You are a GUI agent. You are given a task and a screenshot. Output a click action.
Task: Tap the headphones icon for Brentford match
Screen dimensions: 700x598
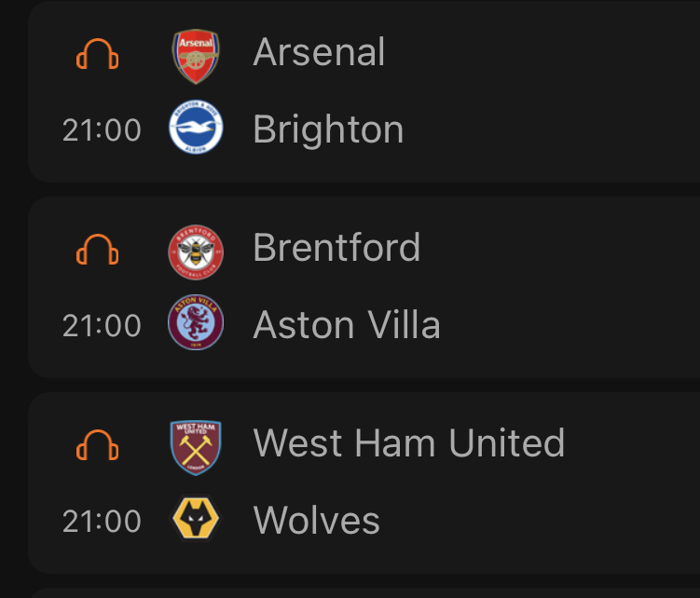tap(97, 250)
